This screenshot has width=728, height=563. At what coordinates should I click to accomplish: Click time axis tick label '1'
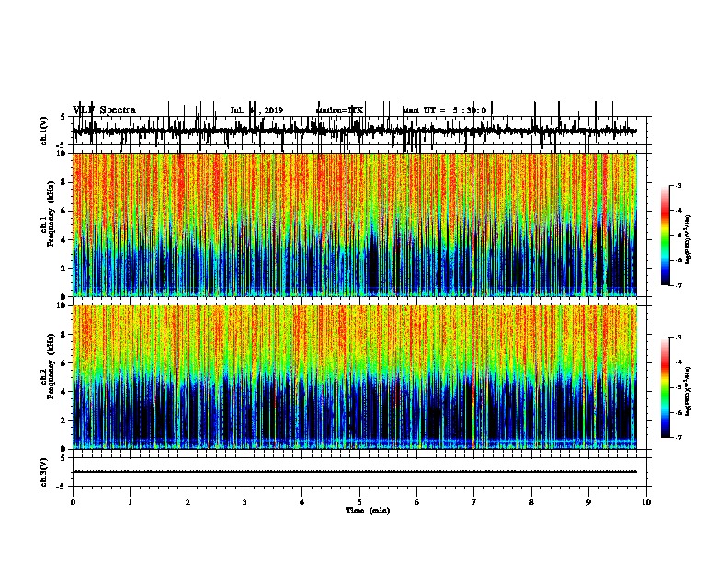pyautogui.click(x=130, y=502)
